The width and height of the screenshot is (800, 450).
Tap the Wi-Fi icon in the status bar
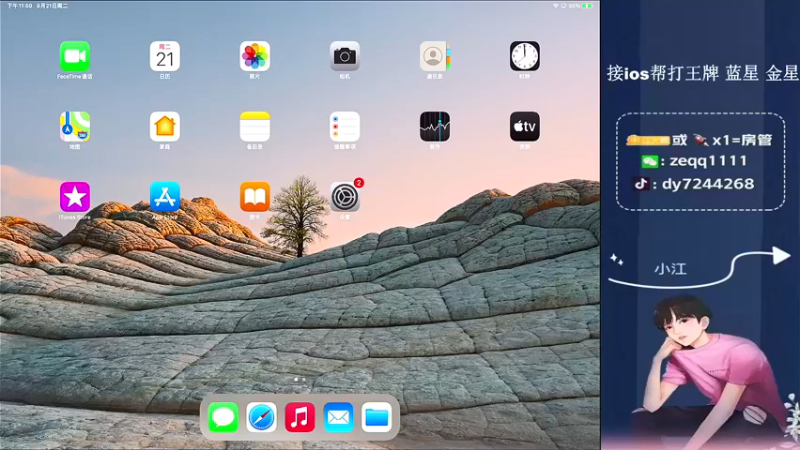click(x=556, y=6)
